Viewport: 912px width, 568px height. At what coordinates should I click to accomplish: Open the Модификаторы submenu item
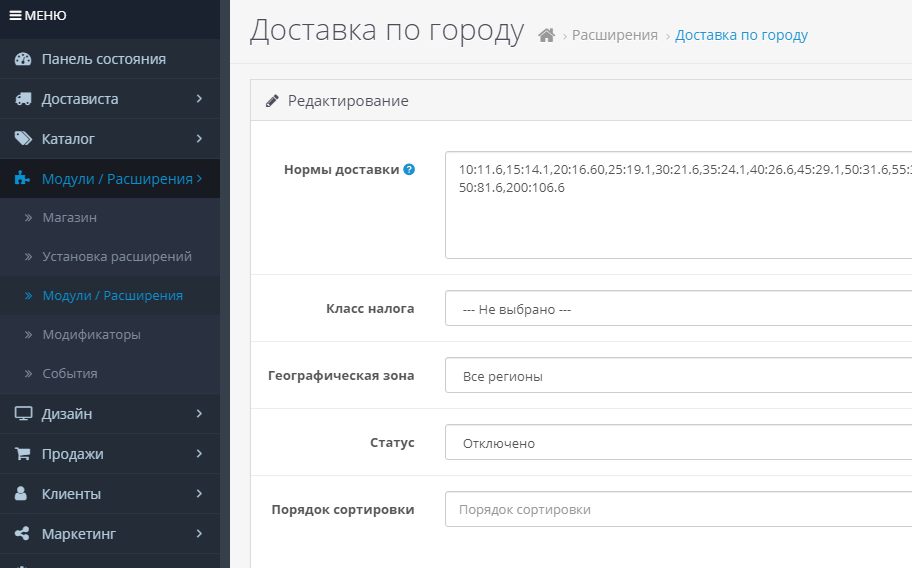[91, 334]
